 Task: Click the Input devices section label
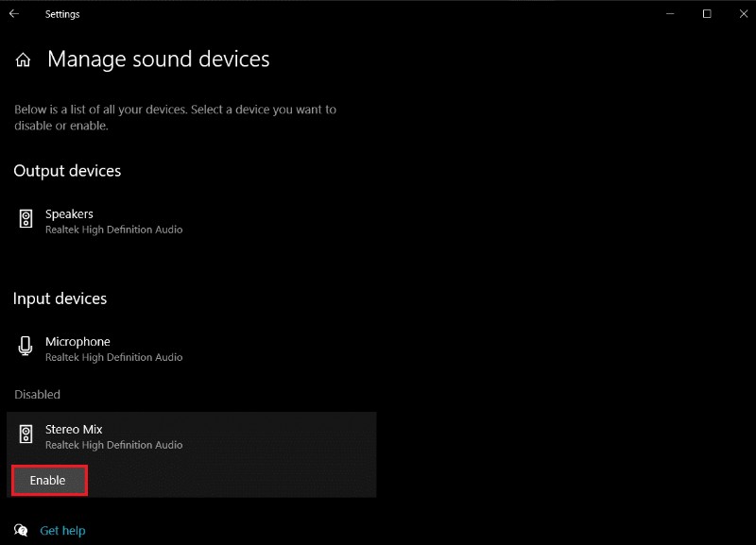click(x=60, y=298)
